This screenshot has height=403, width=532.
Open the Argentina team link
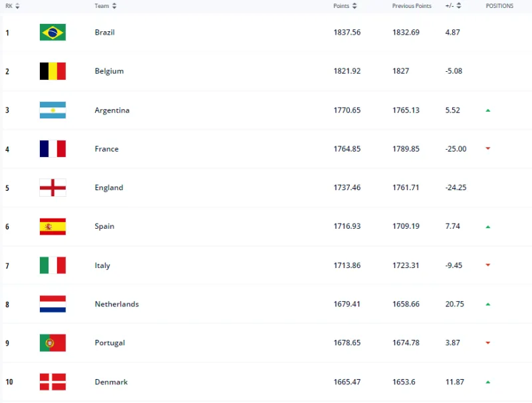click(112, 110)
